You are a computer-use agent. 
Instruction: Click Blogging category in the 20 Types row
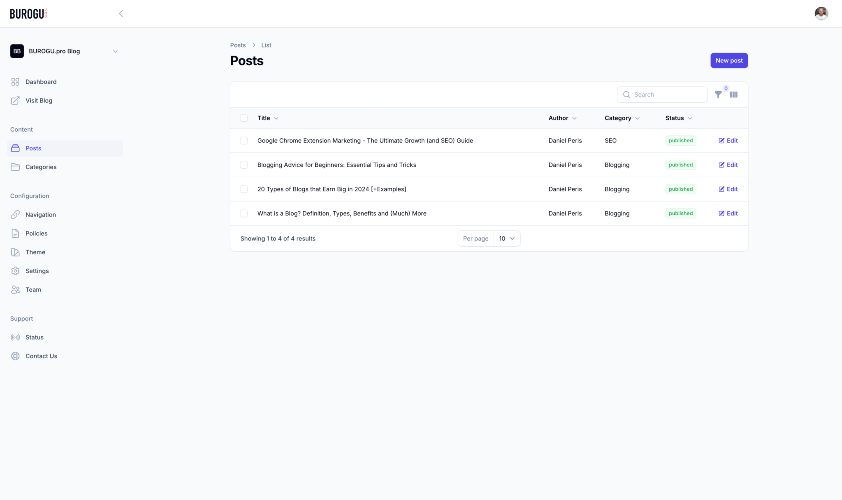pyautogui.click(x=616, y=189)
